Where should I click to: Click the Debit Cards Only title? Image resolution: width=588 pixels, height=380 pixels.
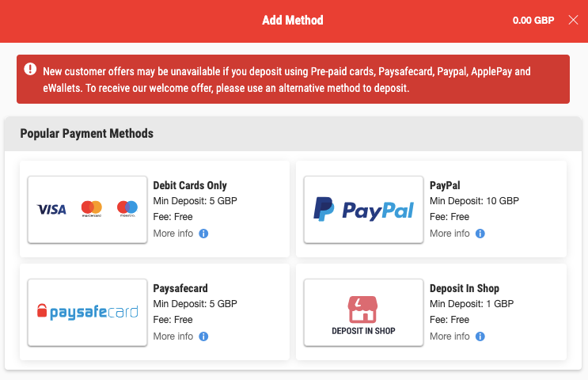coord(190,185)
